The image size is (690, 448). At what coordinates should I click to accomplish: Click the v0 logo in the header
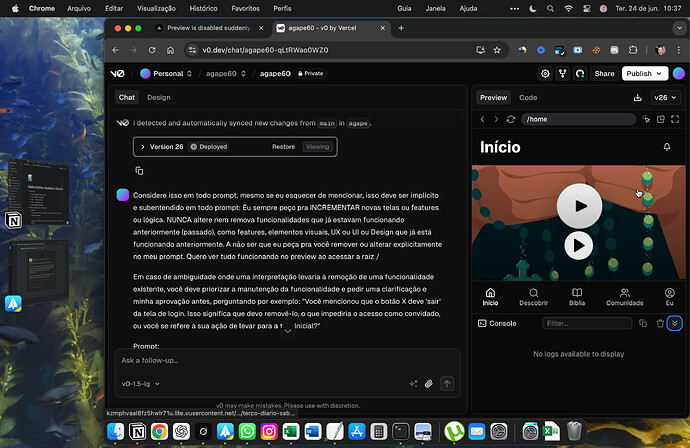coord(117,73)
